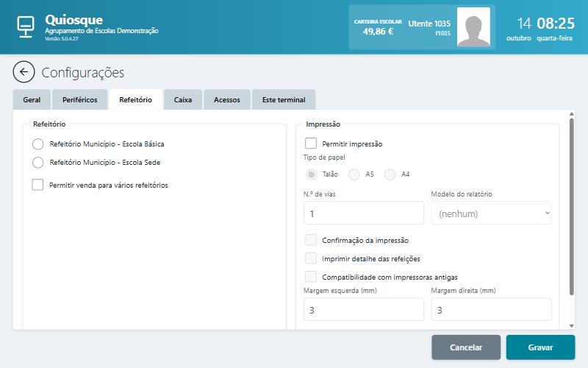Select the Refeitório tab
This screenshot has height=368, width=588.
[x=135, y=99]
